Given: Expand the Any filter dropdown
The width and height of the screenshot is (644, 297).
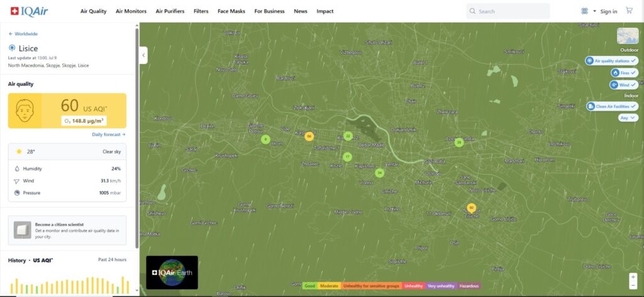Looking at the screenshot, I should click(628, 118).
